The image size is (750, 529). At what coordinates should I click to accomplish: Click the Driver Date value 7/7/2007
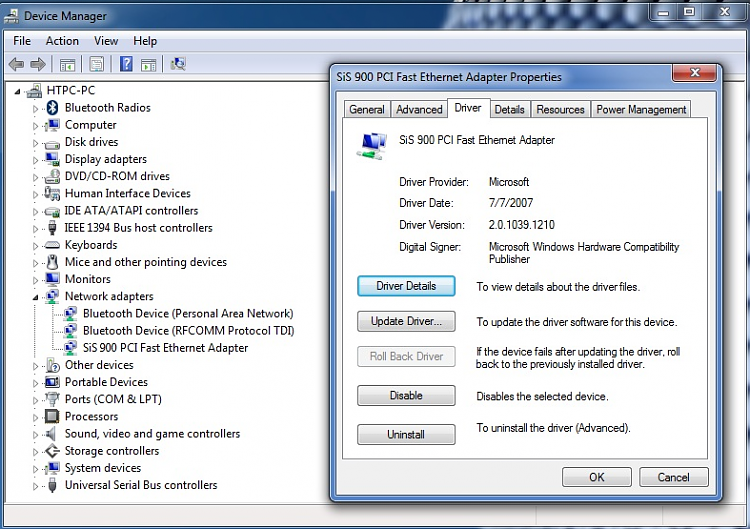click(x=511, y=203)
